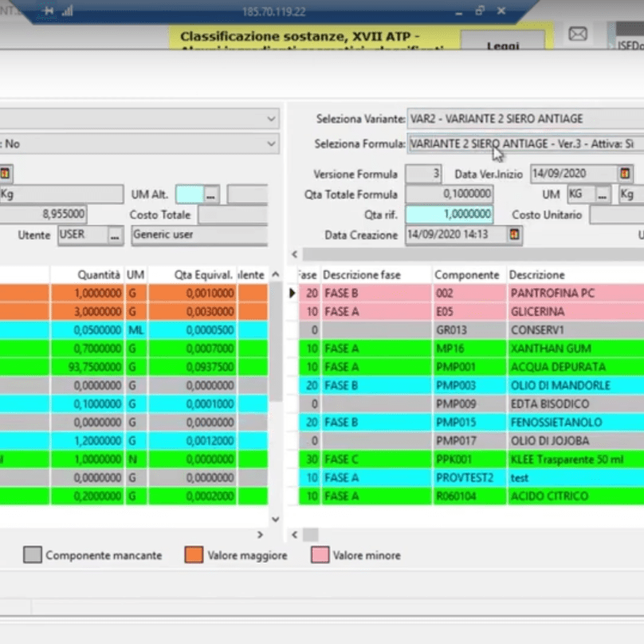644x644 pixels.
Task: Click the equivalent quantity 0,0012000
Action: [192, 441]
